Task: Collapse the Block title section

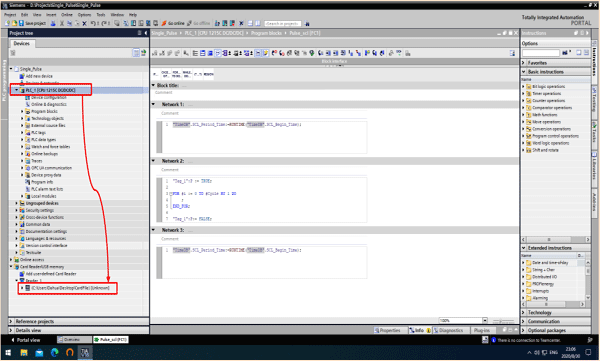Action: click(153, 85)
